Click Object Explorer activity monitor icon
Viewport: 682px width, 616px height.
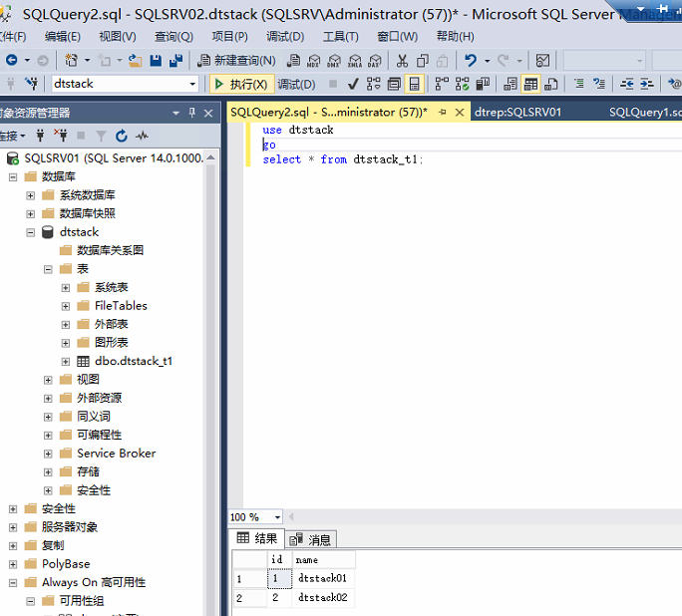pos(142,136)
